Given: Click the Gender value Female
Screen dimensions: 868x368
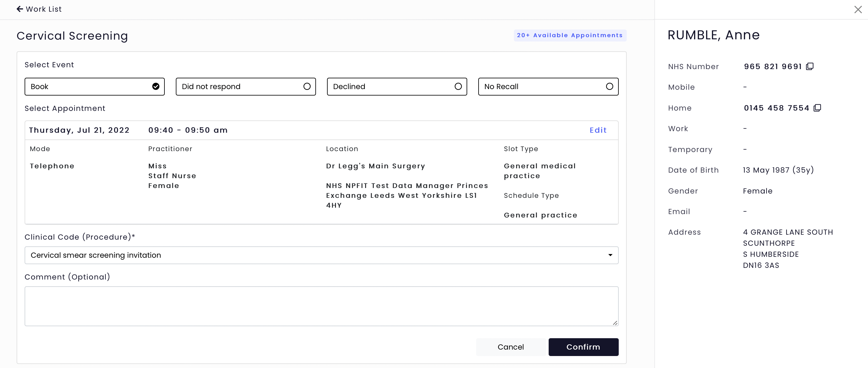Looking at the screenshot, I should [758, 191].
